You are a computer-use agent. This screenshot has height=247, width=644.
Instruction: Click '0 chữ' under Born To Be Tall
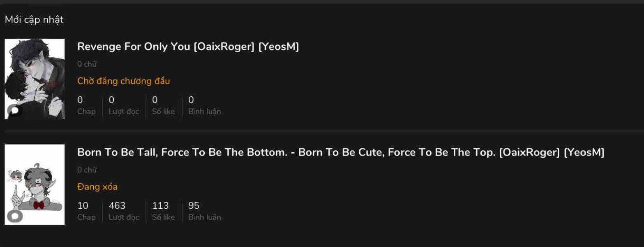[87, 170]
